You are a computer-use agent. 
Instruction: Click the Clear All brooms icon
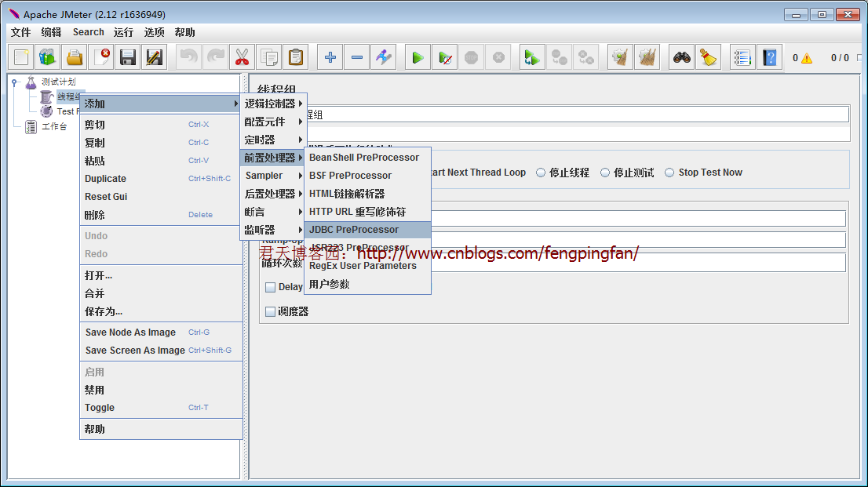[x=647, y=57]
